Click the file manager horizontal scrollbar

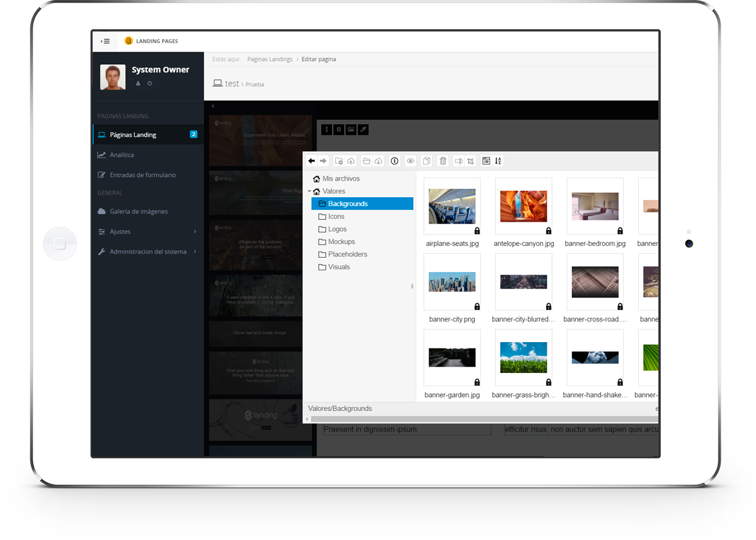point(484,419)
